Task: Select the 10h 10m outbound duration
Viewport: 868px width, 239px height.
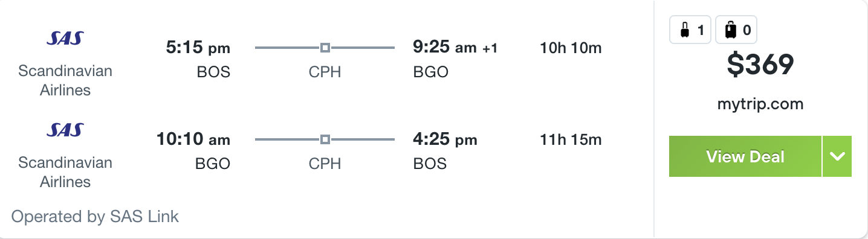Action: pyautogui.click(x=571, y=48)
